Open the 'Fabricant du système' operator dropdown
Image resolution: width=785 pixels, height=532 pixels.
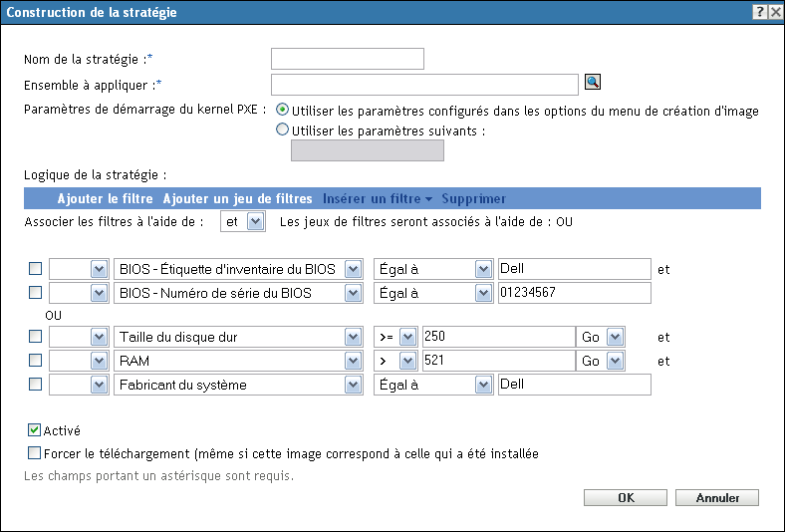(x=484, y=385)
